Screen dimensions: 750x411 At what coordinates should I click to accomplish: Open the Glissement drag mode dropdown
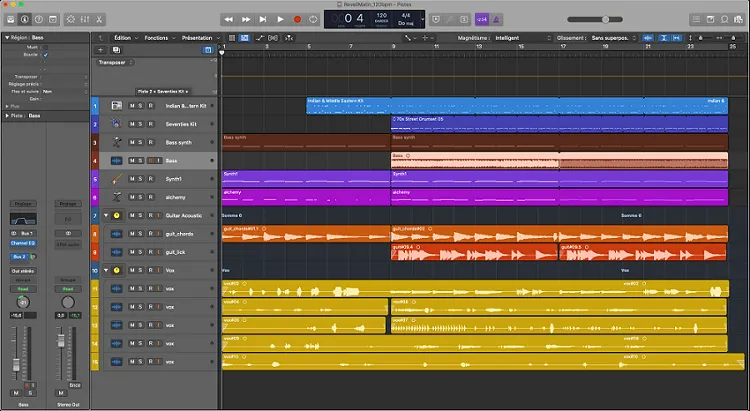tap(608, 38)
